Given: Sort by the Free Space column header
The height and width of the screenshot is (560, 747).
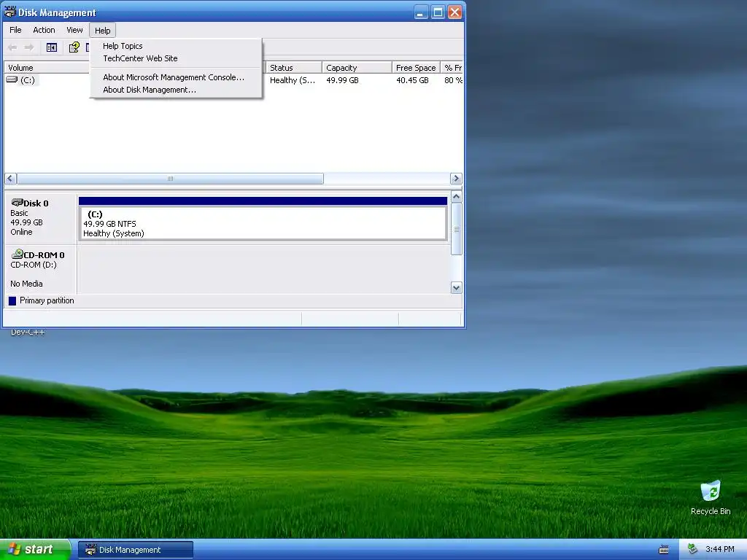Looking at the screenshot, I should 416,68.
